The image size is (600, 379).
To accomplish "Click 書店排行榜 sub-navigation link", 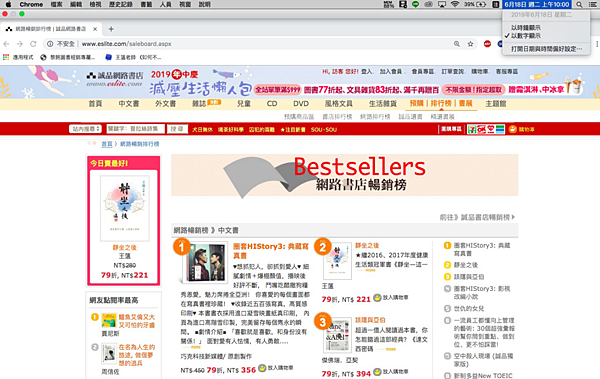I will (337, 116).
